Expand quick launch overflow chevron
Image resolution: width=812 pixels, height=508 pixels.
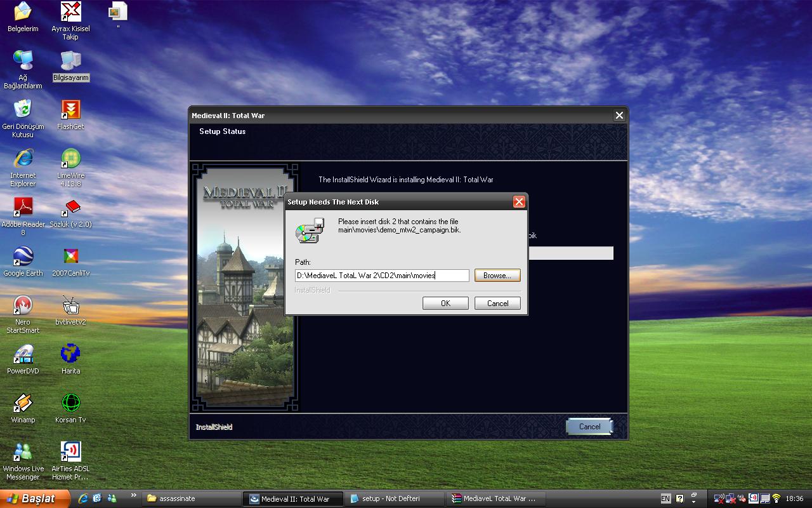pos(133,495)
